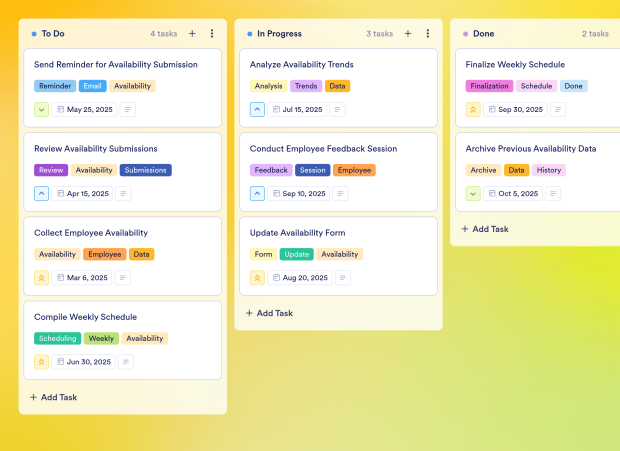620x451 pixels.
Task: Click priority icon on Finalize Weekly Schedule card
Action: [473, 109]
